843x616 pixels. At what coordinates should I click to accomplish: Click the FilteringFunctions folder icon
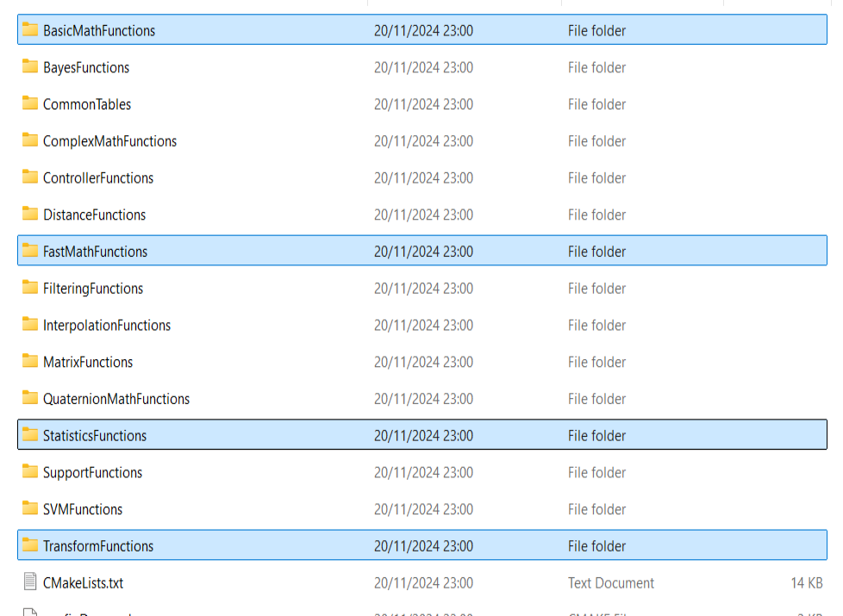[x=30, y=289]
